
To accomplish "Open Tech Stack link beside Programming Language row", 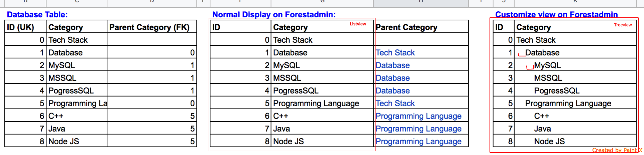I will (x=395, y=104).
